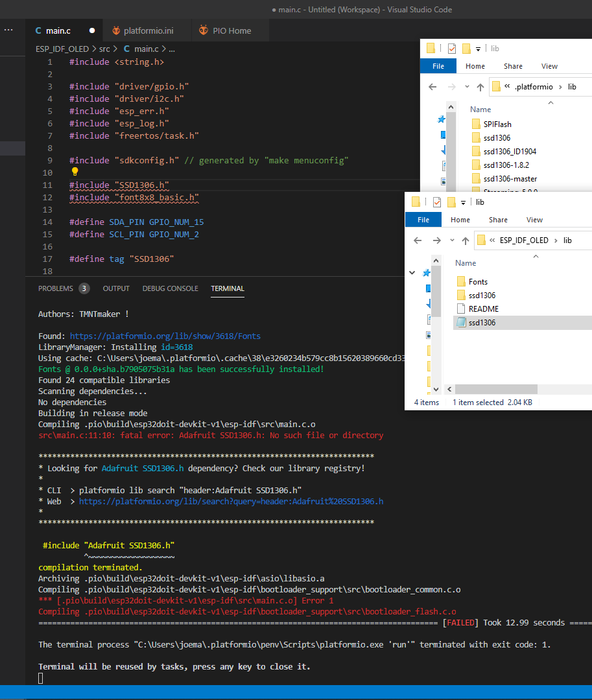Click Up arrow in ESP_IDF_OLED lib window
Screen dimensions: 592x700
(466, 240)
